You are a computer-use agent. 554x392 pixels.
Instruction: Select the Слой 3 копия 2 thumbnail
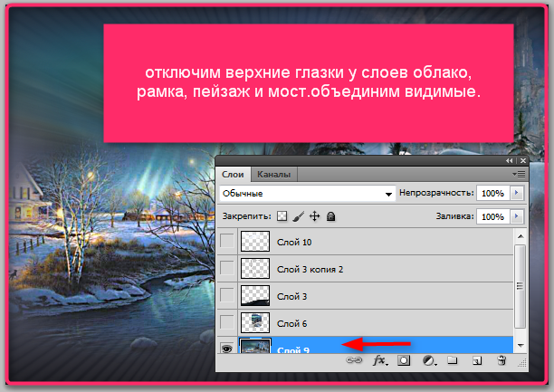pos(255,268)
